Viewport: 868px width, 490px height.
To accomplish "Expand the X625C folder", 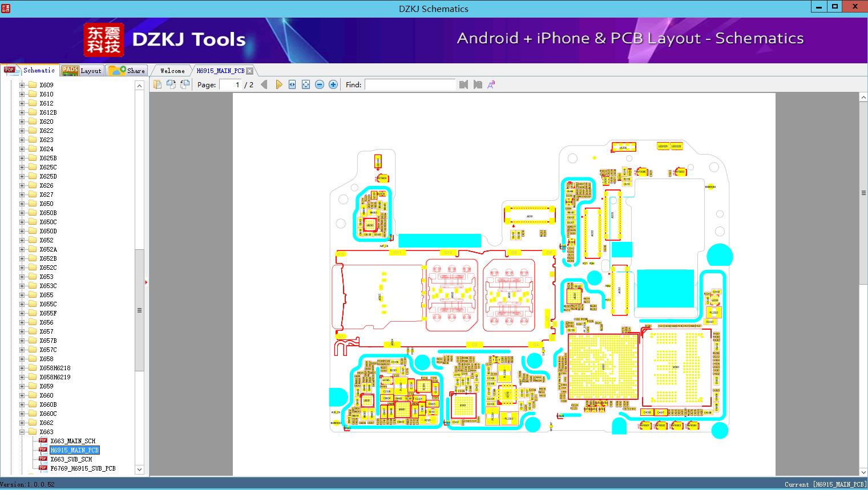I will [22, 167].
